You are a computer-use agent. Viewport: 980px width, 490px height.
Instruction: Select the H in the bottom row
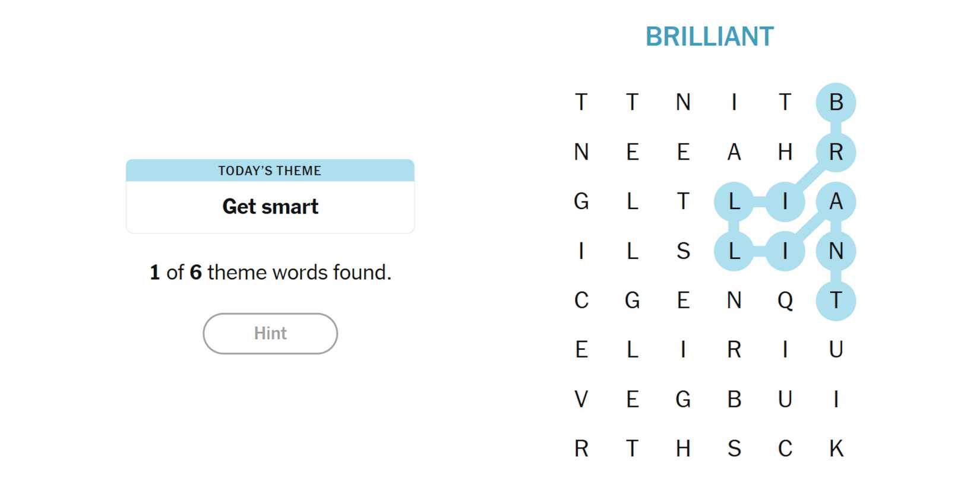click(x=683, y=448)
